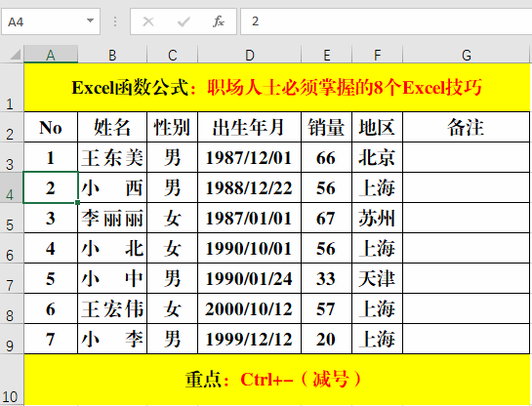Click the 天津 region cell
Screen dimensions: 532x406
point(378,278)
